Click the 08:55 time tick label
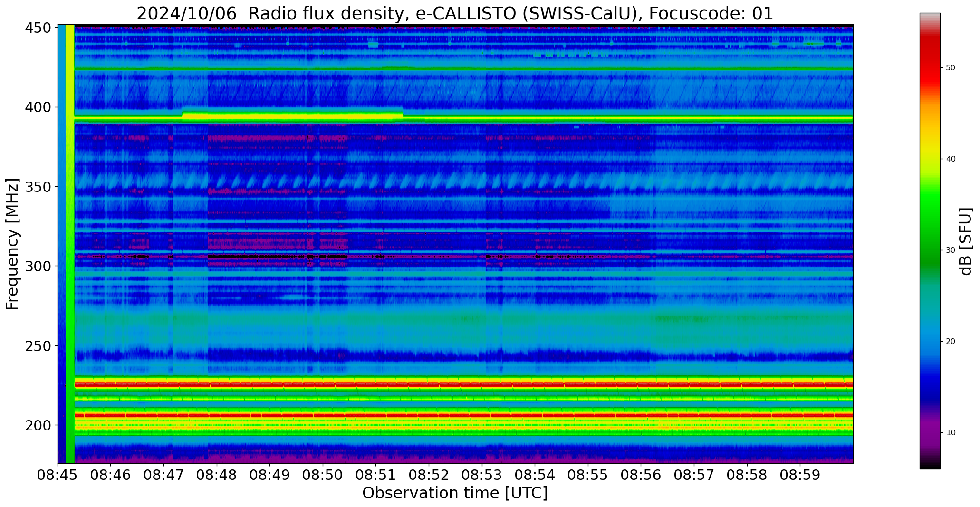 pyautogui.click(x=588, y=475)
